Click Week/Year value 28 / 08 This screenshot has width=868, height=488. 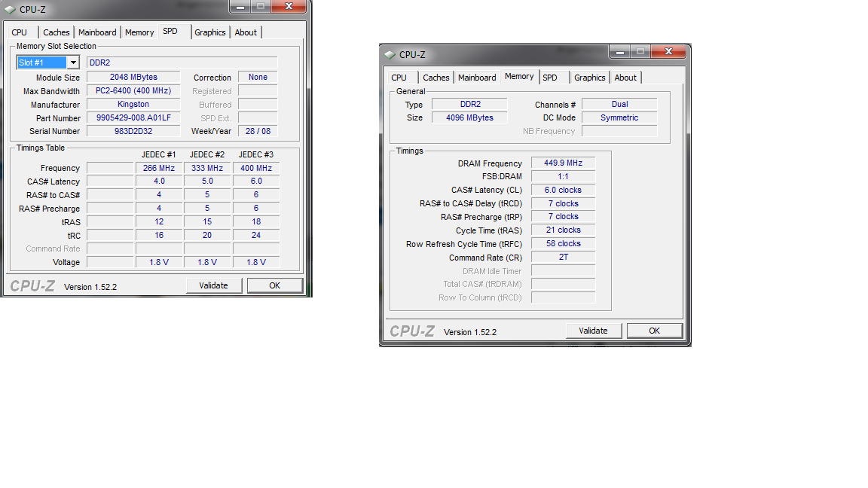click(x=258, y=131)
